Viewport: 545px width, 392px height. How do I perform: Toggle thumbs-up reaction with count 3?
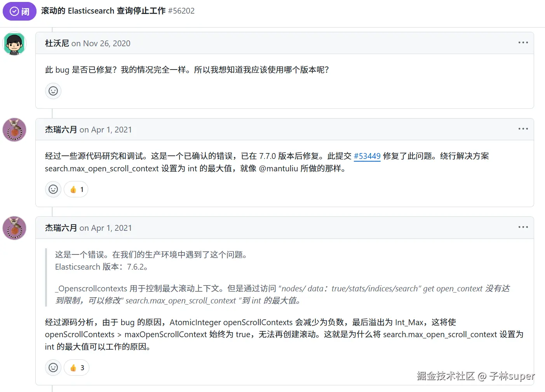(x=77, y=368)
